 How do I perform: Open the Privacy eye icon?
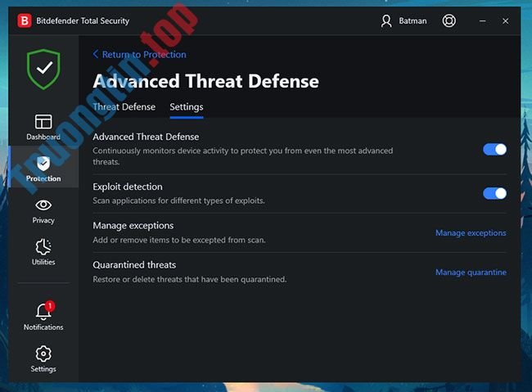click(43, 205)
